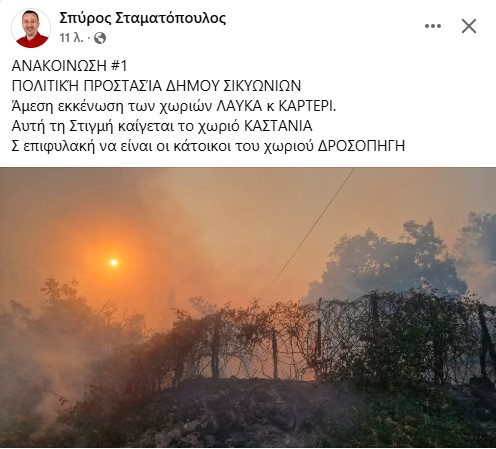Open Σπύρος Σταματόπουλος profile picture

31,28
